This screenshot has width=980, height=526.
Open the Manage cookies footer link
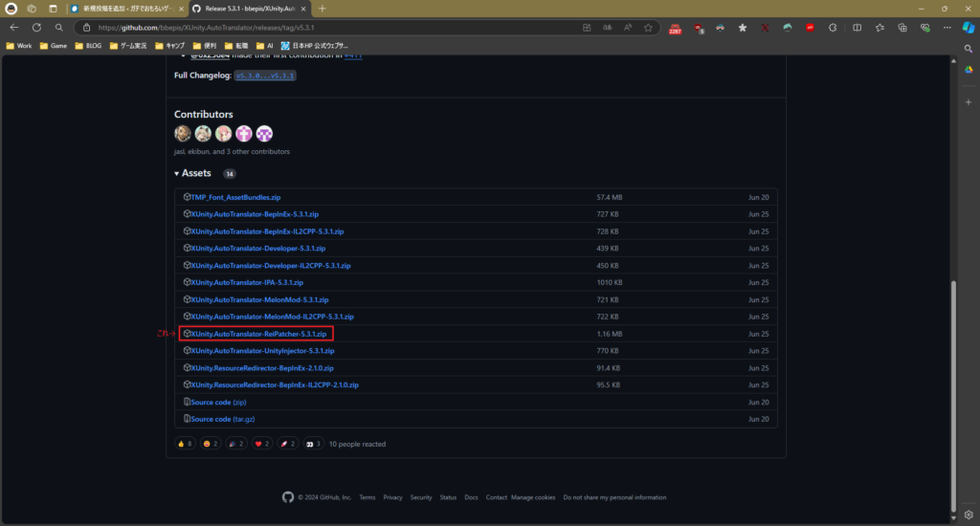tap(533, 498)
